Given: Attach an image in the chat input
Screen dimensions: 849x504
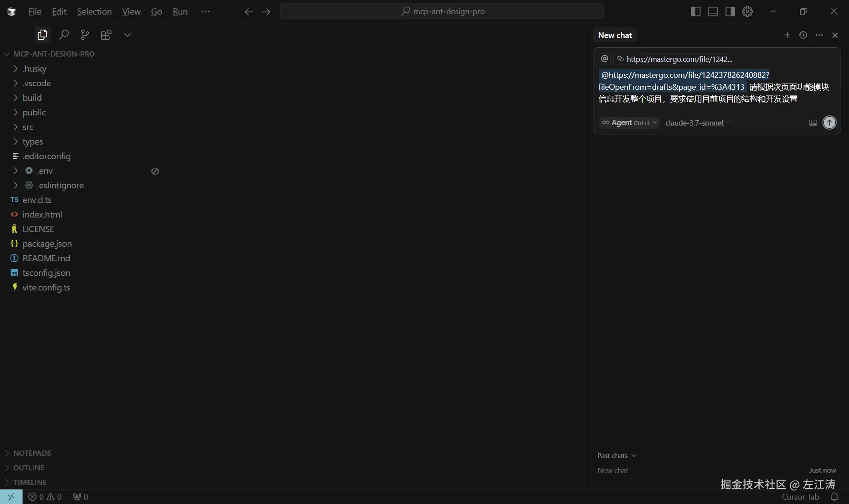Looking at the screenshot, I should point(813,123).
